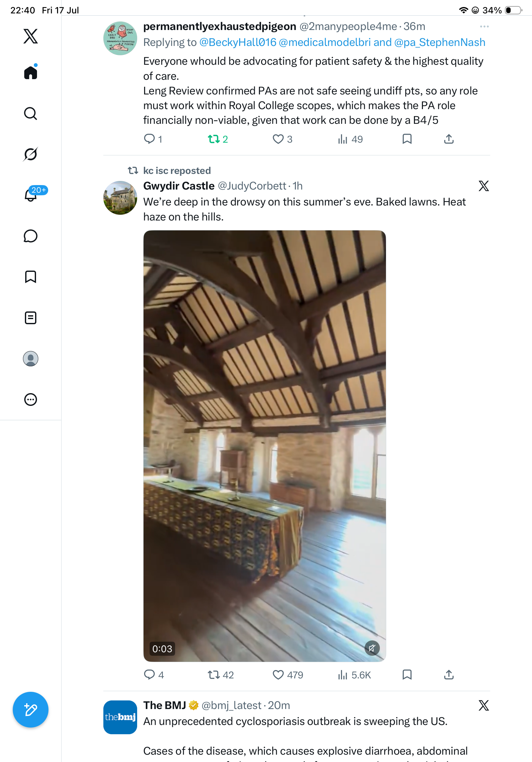
Task: Open the Messages chat bubble icon
Action: [x=31, y=236]
